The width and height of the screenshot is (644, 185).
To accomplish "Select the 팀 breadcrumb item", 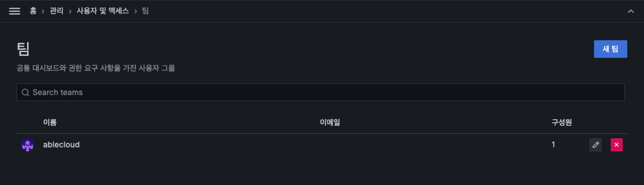I will (146, 11).
